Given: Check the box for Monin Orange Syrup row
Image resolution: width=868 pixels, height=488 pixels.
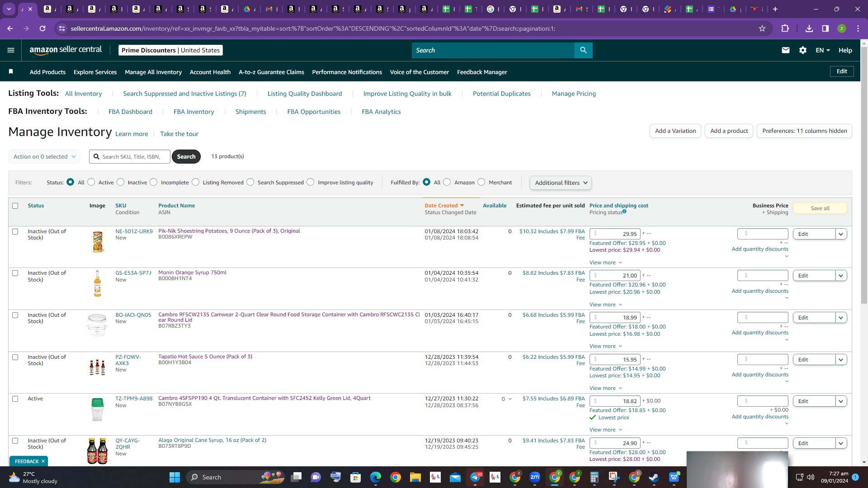Looking at the screenshot, I should coord(15,273).
